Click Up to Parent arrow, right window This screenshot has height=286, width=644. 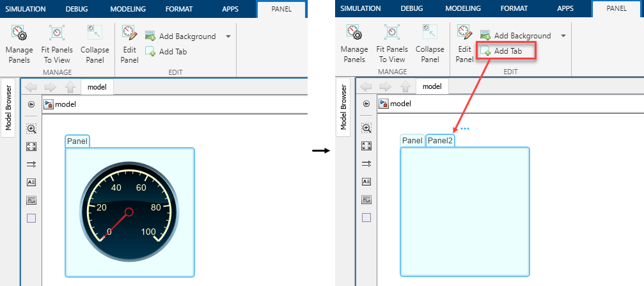pos(405,86)
